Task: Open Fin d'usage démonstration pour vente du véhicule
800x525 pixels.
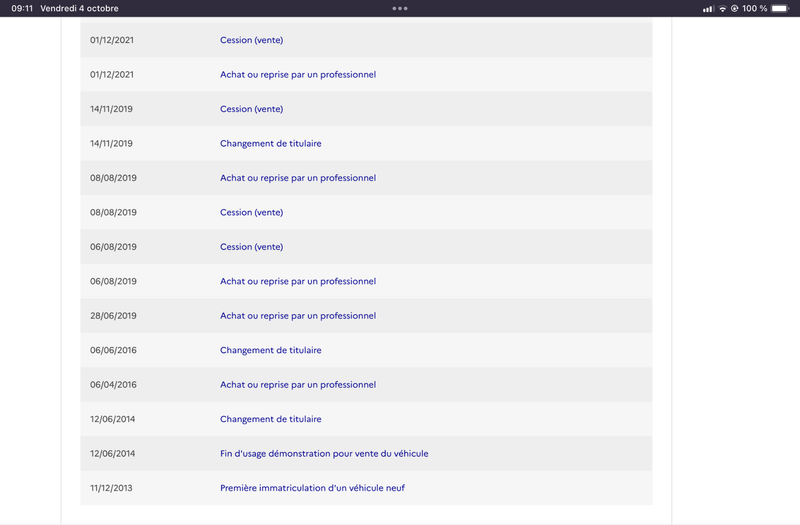Action: pyautogui.click(x=324, y=454)
